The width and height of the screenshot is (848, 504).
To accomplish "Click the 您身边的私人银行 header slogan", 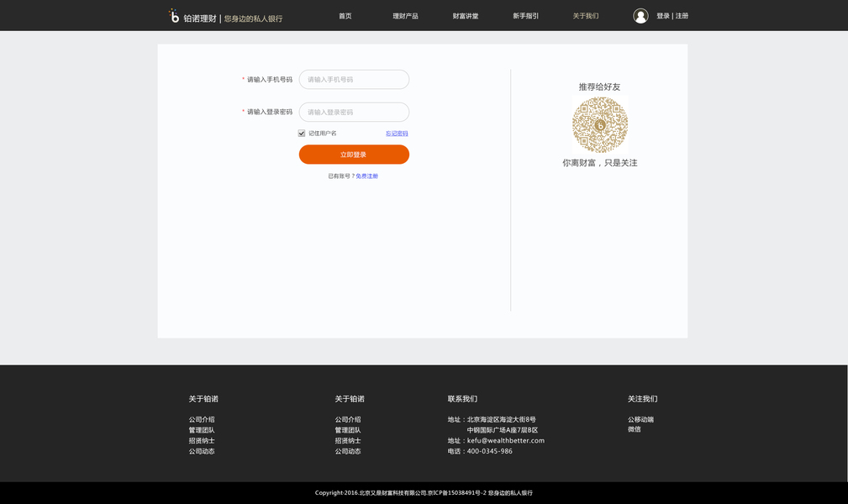I will pyautogui.click(x=253, y=19).
